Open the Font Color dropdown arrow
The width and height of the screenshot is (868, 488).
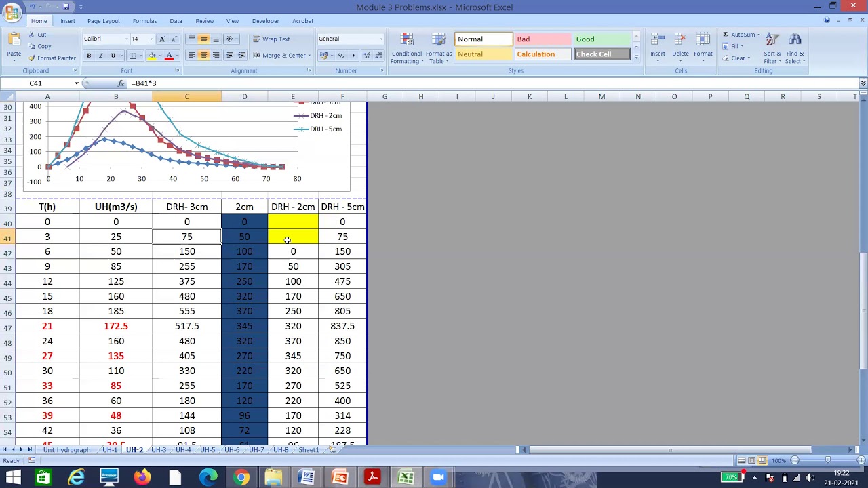click(177, 56)
